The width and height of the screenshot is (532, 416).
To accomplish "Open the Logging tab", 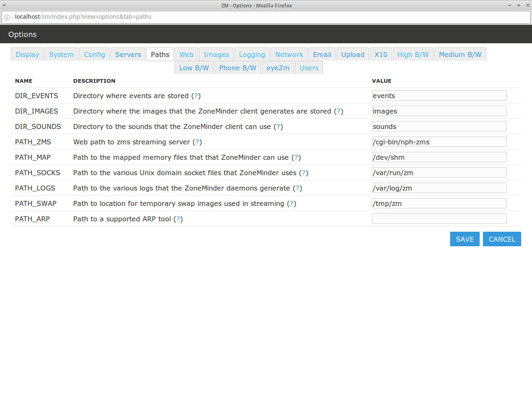I will [x=252, y=54].
